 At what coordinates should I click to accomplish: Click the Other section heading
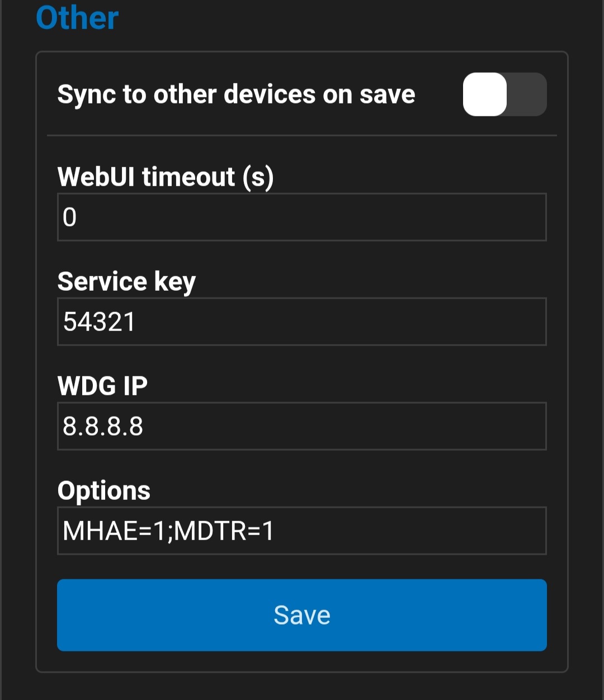pos(77,17)
